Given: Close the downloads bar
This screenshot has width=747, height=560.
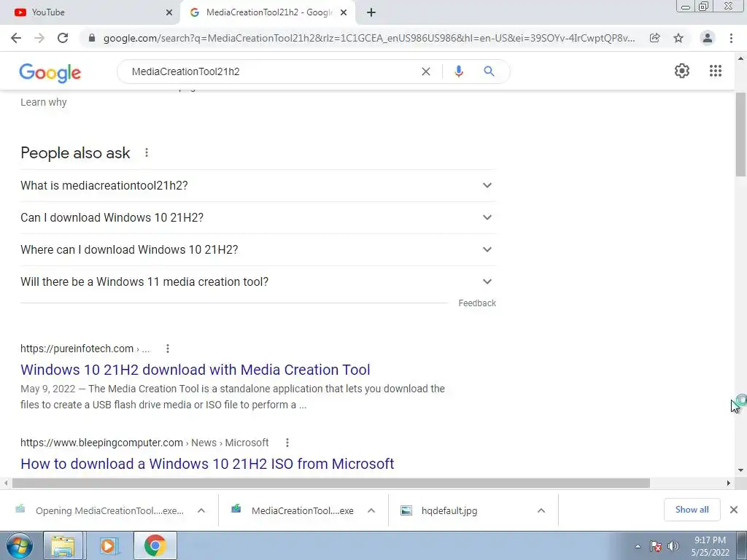Looking at the screenshot, I should pos(734,510).
